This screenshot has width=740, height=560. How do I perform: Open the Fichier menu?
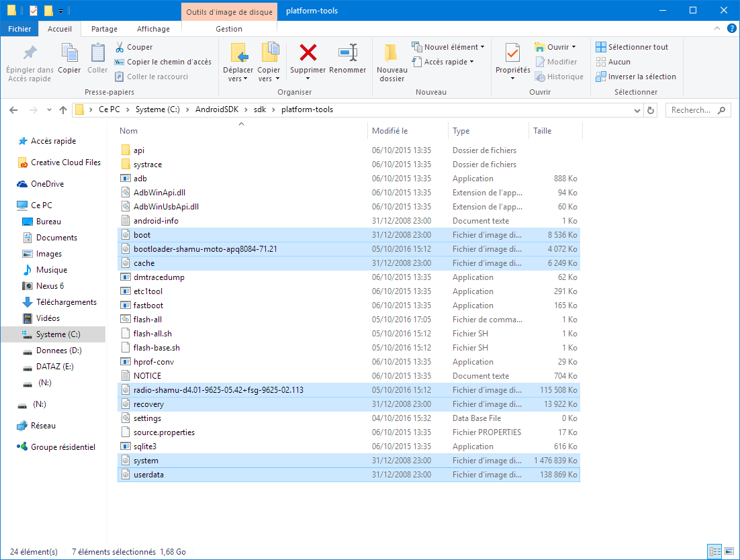[x=19, y=29]
